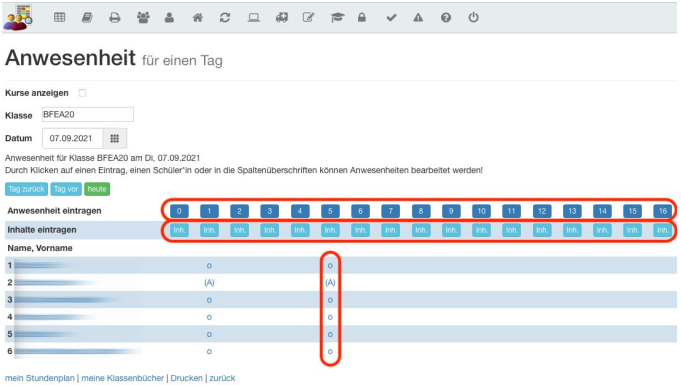681x385 pixels.
Task: Click the Inh. button under period 0
Action: click(179, 230)
